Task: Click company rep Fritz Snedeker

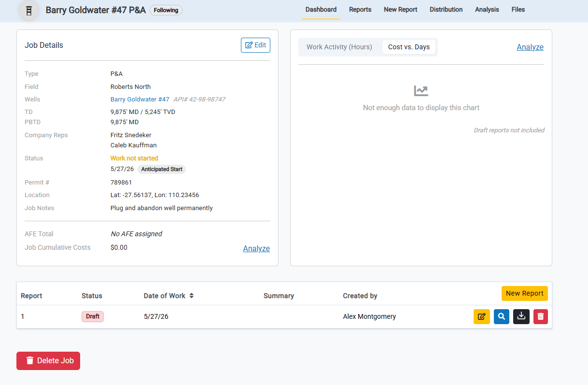Action: pyautogui.click(x=131, y=135)
